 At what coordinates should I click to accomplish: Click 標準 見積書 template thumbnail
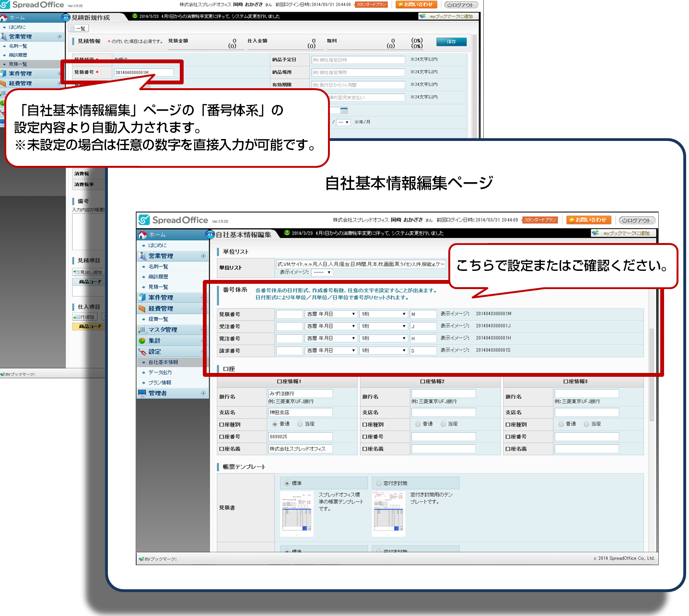[x=297, y=514]
